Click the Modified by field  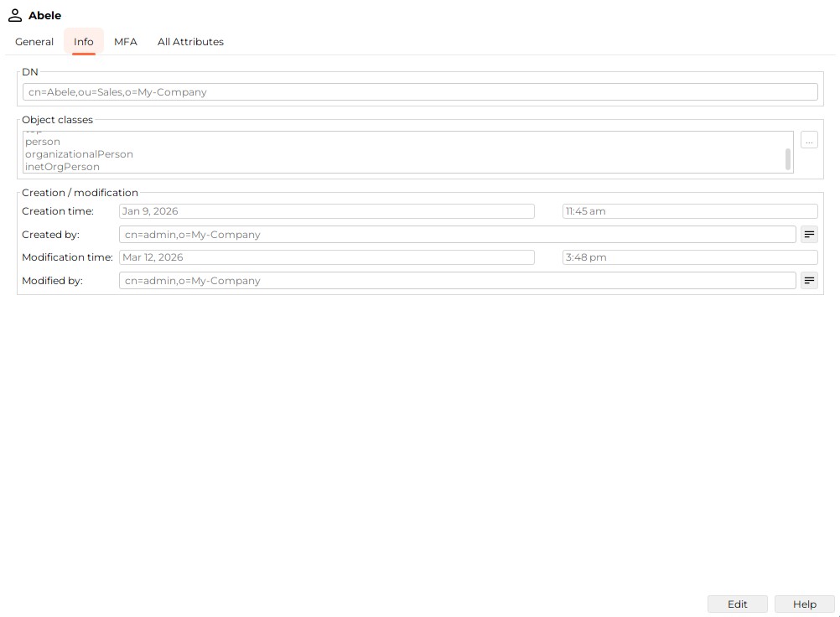coord(458,281)
